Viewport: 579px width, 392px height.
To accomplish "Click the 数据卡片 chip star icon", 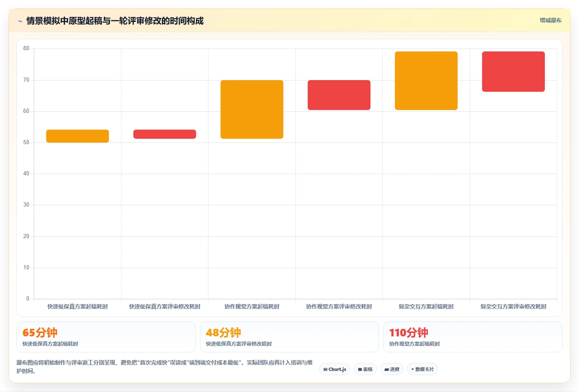I will coord(413,369).
